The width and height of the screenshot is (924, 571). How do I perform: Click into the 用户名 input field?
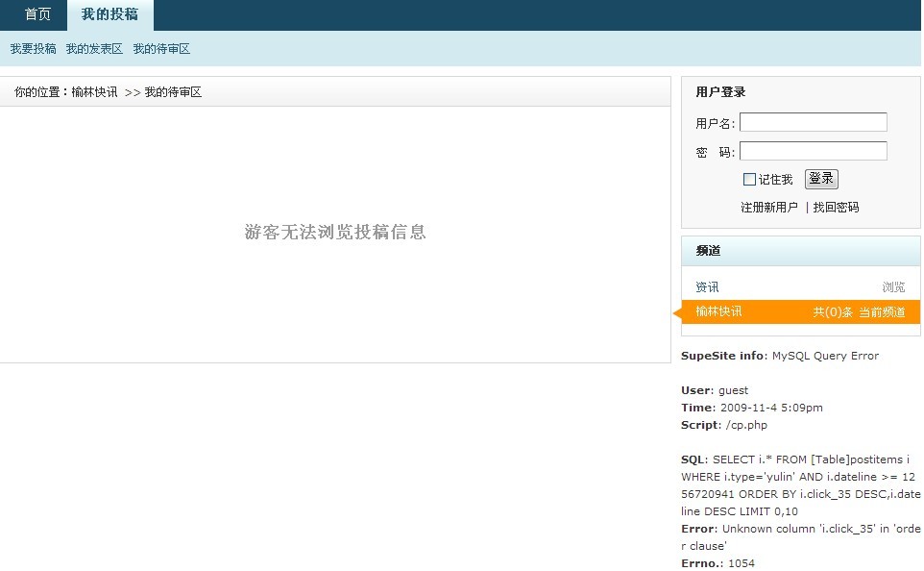pos(814,122)
